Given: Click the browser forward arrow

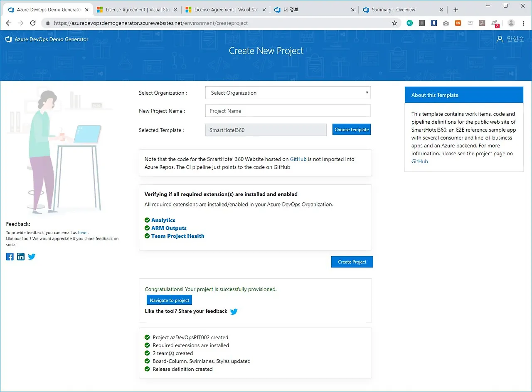Looking at the screenshot, I should 21,23.
